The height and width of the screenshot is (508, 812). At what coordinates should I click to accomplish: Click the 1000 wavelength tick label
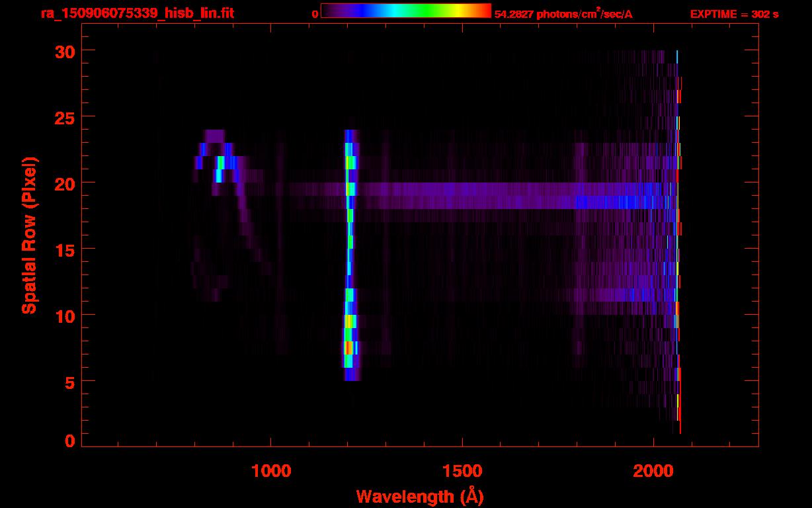pos(271,471)
